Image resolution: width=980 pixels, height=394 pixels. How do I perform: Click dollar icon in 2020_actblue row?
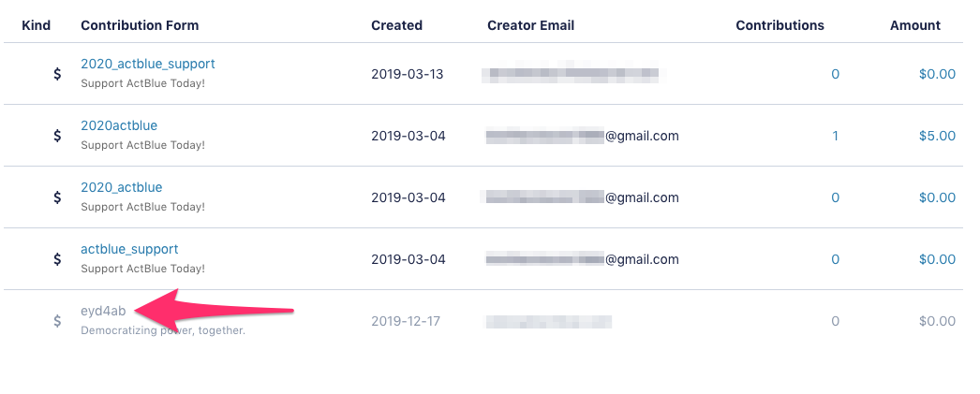pyautogui.click(x=57, y=198)
